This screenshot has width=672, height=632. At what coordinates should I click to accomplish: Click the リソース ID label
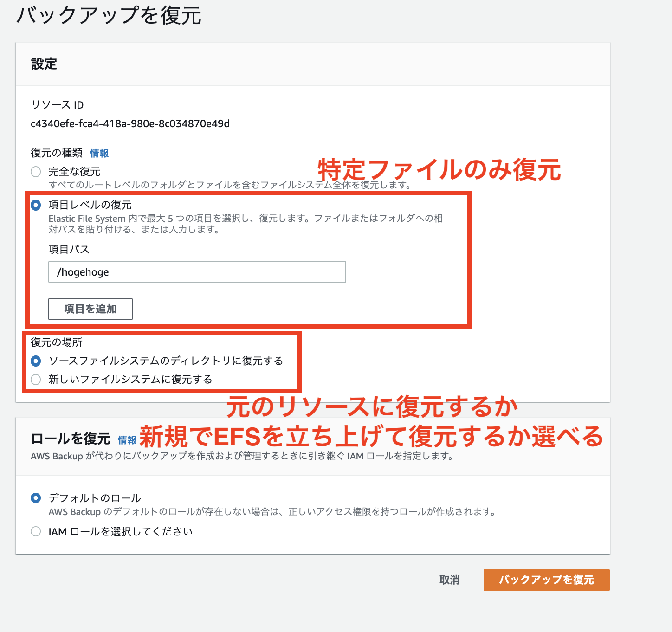[x=57, y=105]
